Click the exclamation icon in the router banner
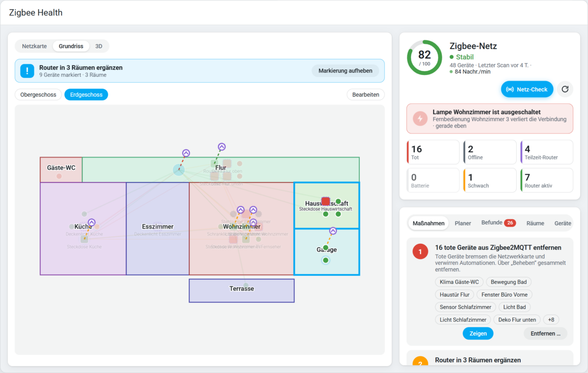 (27, 71)
